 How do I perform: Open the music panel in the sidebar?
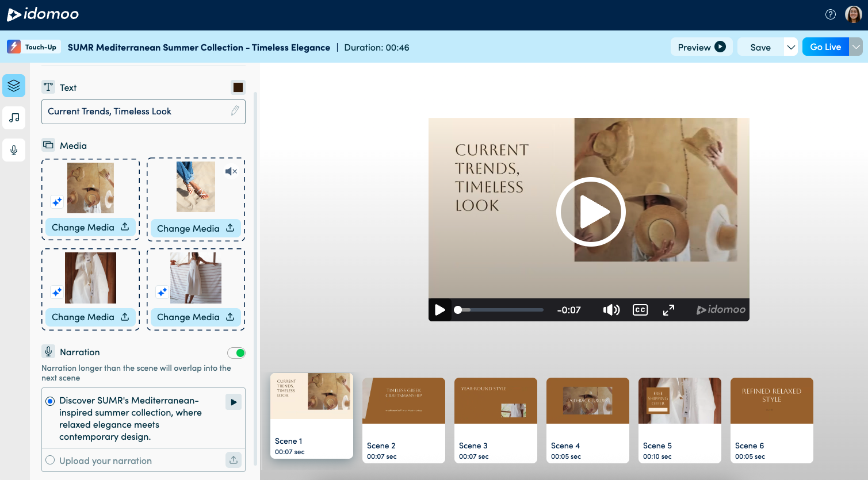(x=14, y=118)
